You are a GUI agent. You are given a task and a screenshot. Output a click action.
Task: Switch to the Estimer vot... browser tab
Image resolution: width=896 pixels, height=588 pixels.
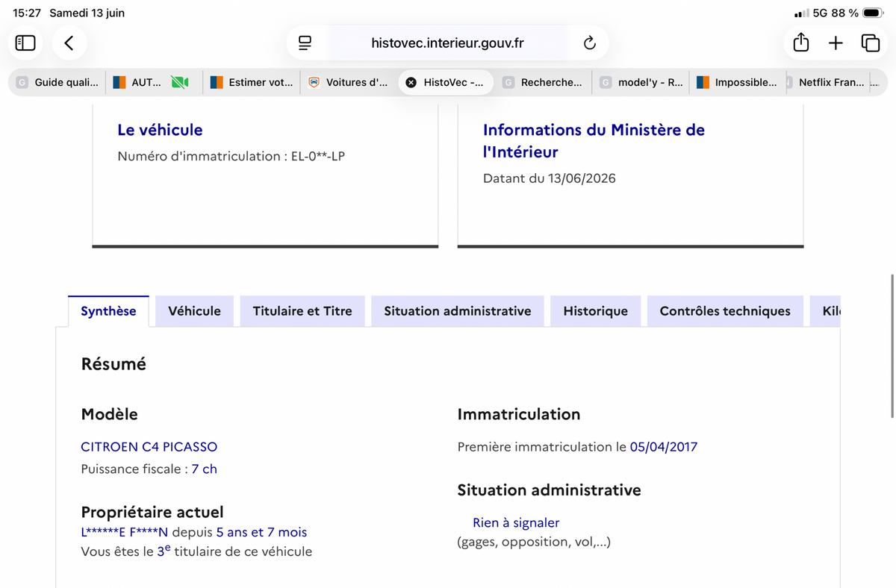tap(252, 83)
